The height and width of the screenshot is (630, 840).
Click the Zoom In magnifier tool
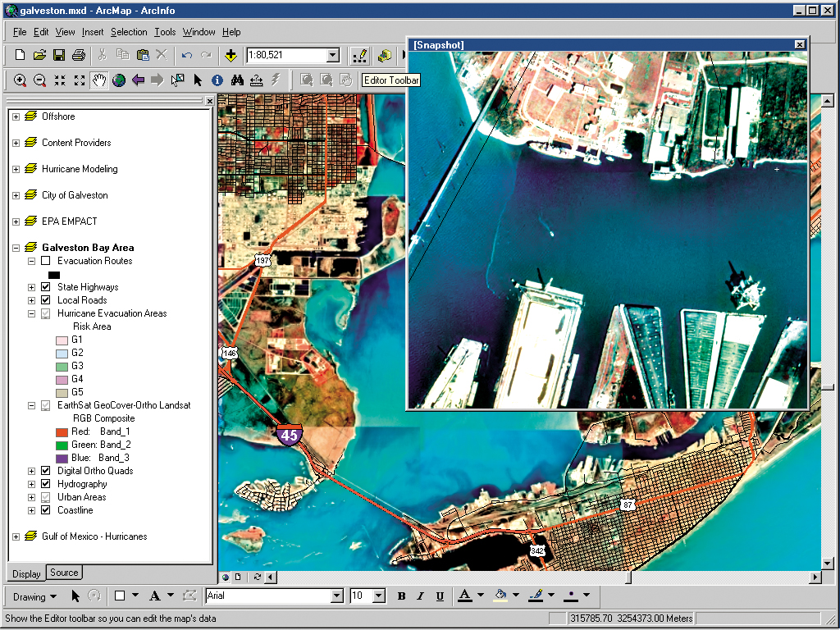pos(20,80)
